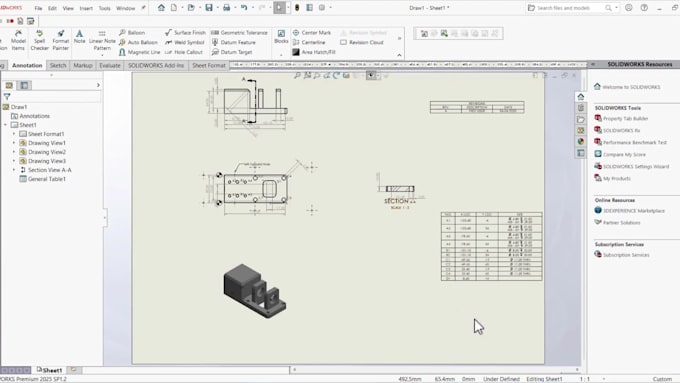Screen dimensions: 680x383
Task: Create a new document with the New icon
Action: (173, 8)
